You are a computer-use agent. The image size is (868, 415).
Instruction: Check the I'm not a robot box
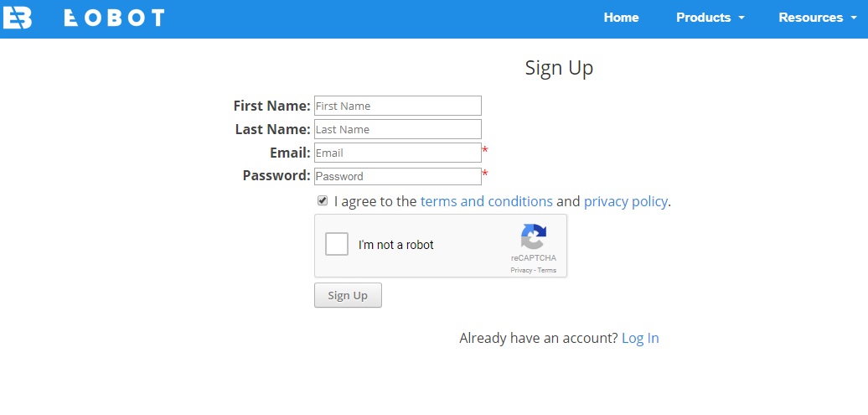tap(337, 245)
